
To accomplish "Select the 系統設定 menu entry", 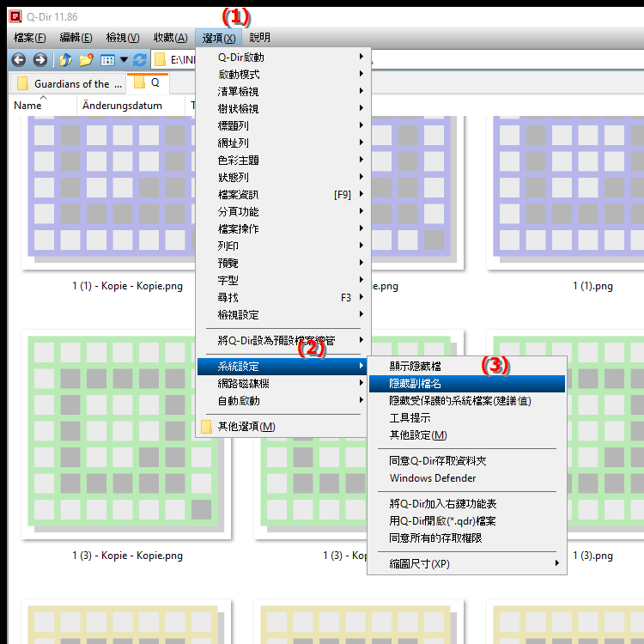I will [283, 367].
